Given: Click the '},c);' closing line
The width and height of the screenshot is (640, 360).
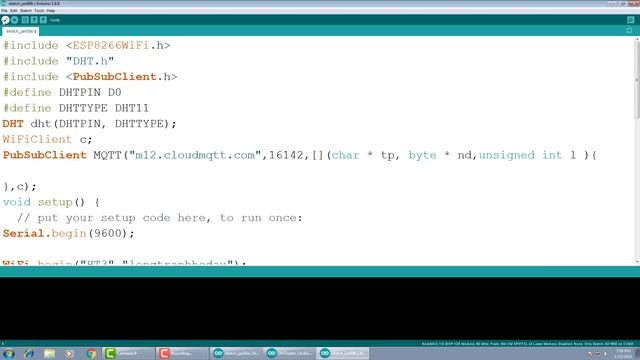Looking at the screenshot, I should 20,187.
